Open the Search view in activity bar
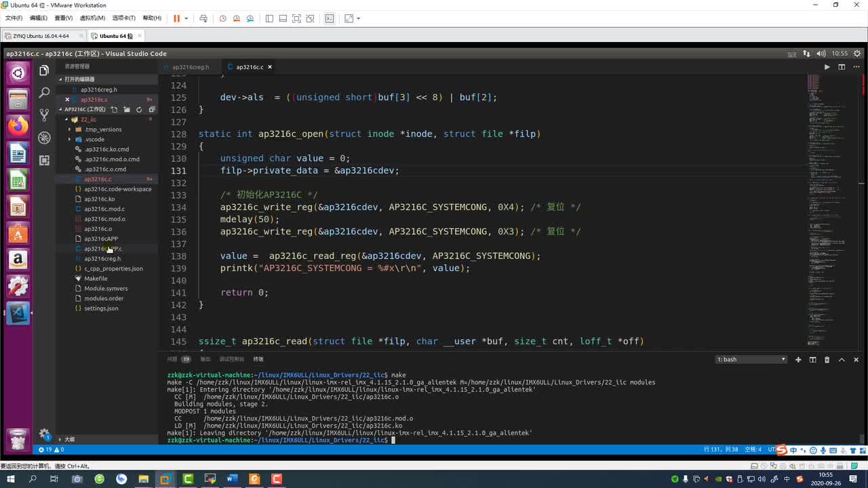The image size is (868, 488). 44,92
